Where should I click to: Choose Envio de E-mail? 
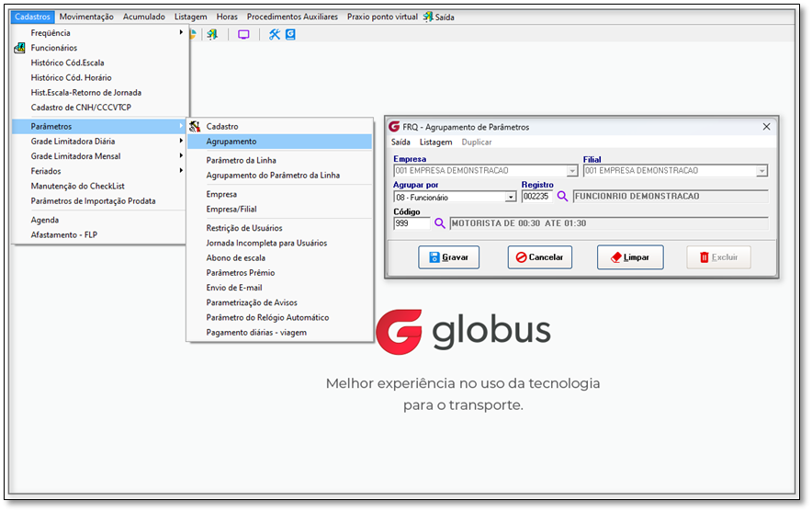pos(279,288)
